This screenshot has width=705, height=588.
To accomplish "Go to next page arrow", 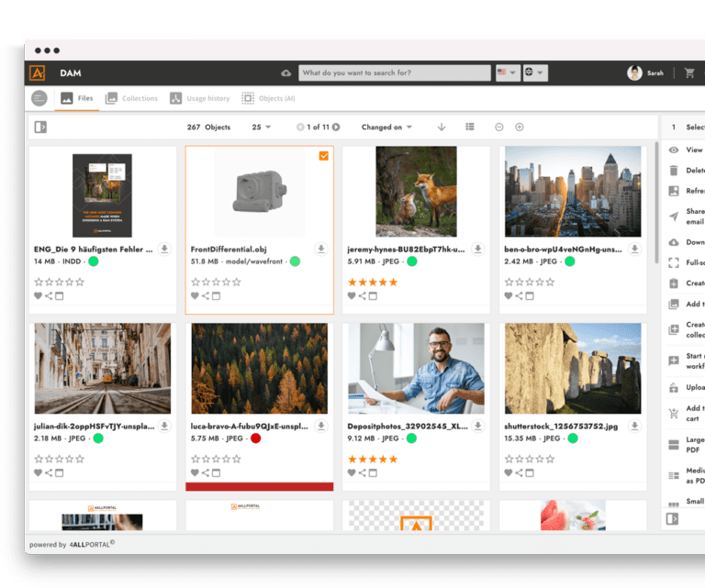I will point(336,128).
